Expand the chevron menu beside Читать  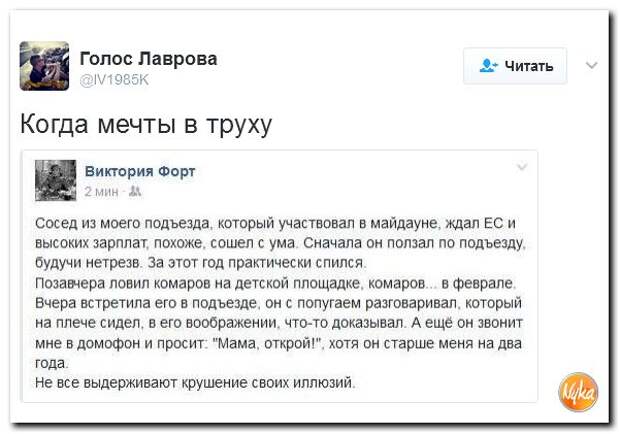tap(591, 65)
